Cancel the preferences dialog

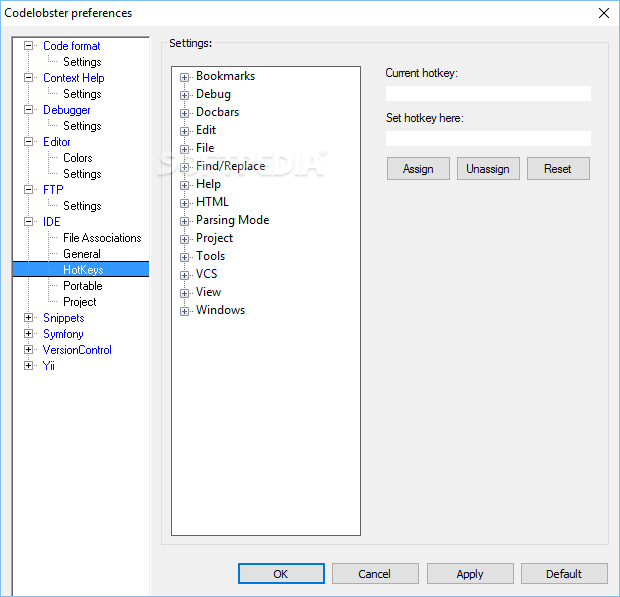click(x=375, y=574)
